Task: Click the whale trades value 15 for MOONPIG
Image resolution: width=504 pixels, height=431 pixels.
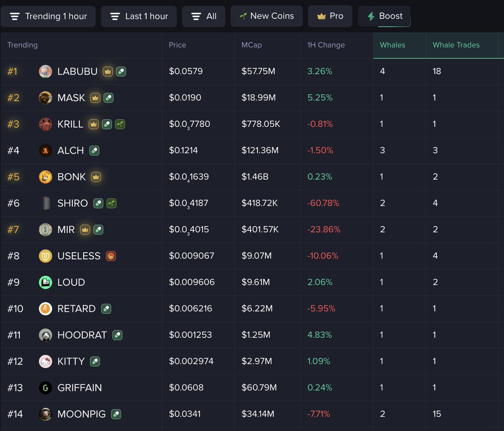Action: (x=437, y=414)
